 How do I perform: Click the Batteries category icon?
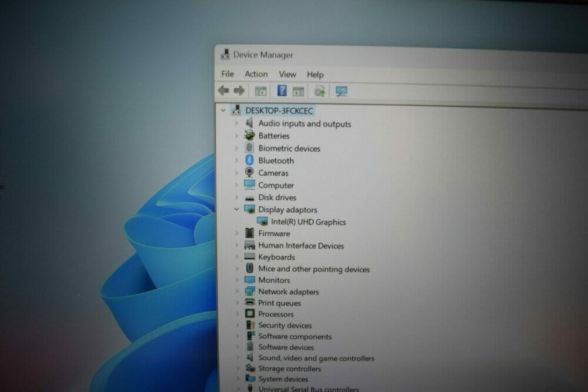click(249, 135)
